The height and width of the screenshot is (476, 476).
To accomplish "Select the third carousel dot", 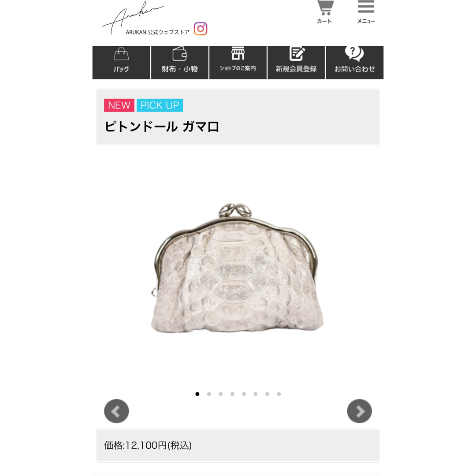I will coord(221,394).
